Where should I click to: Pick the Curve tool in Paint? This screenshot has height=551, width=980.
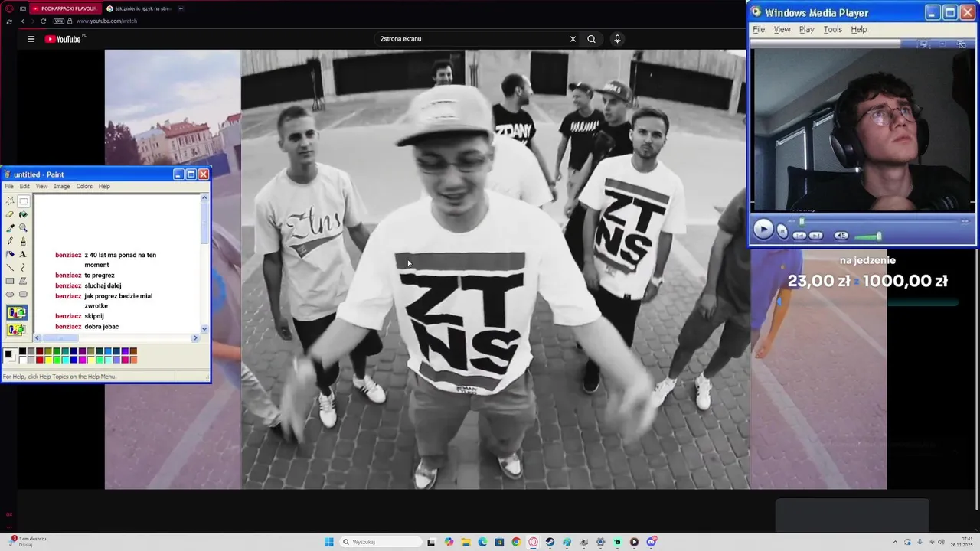point(24,267)
